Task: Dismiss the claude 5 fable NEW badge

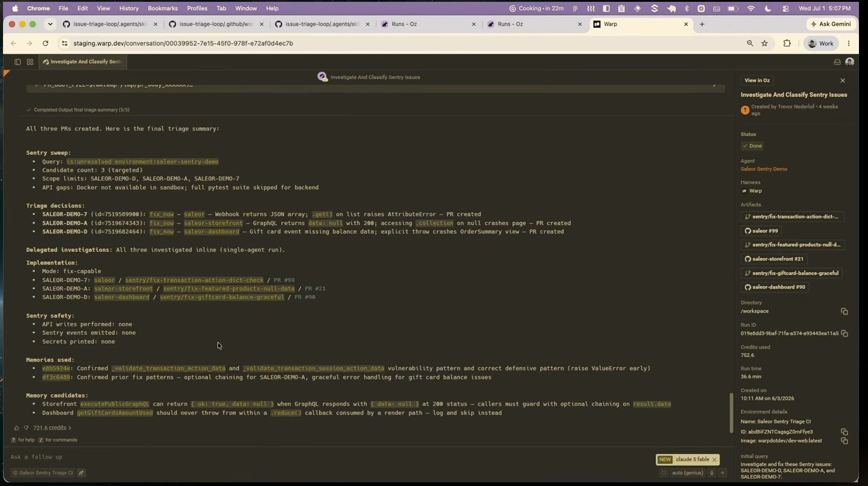Action: [714, 460]
